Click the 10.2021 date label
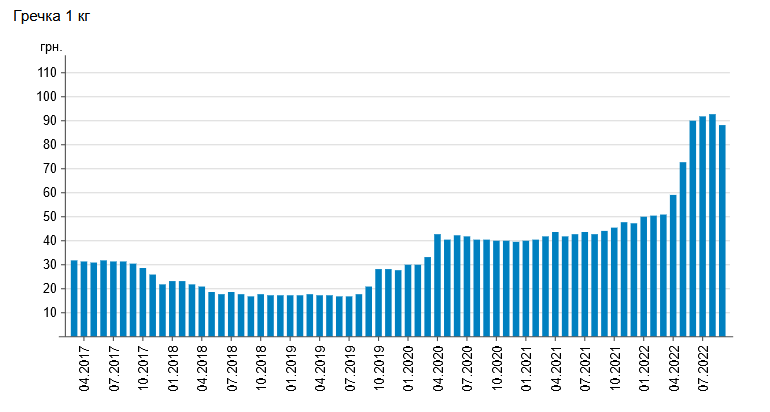This screenshot has width=770, height=412. [x=615, y=368]
